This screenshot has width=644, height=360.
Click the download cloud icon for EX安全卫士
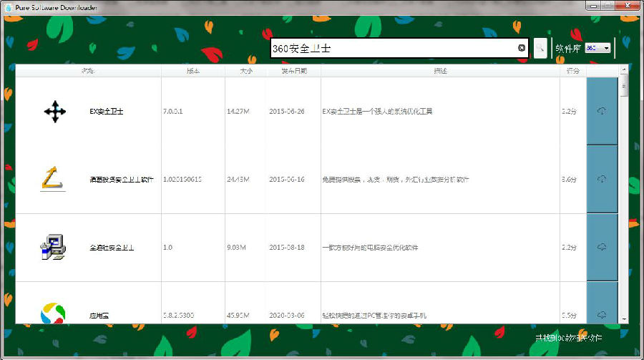coord(602,111)
